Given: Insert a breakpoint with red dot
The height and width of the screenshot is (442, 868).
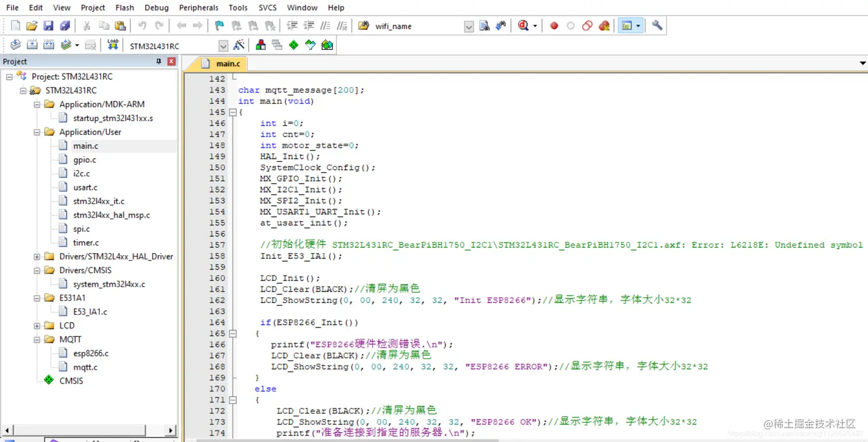Looking at the screenshot, I should click(x=554, y=26).
